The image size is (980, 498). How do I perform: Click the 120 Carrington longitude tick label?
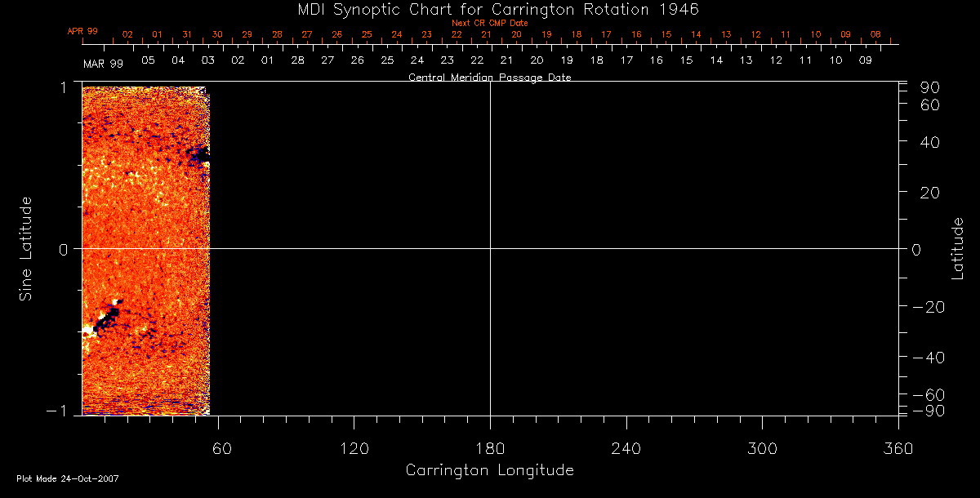354,448
